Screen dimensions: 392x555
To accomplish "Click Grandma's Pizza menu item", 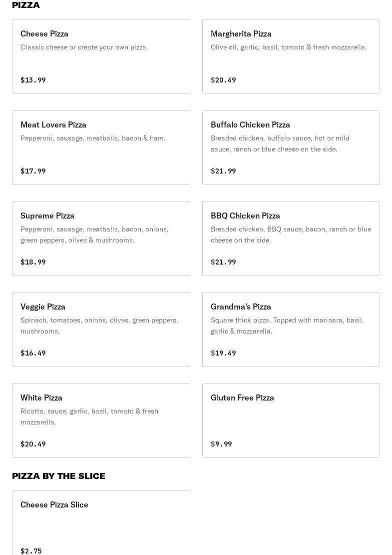I will pyautogui.click(x=291, y=329).
